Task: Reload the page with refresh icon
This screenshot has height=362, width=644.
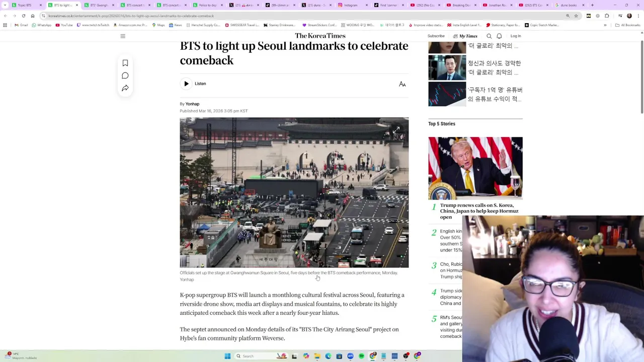Action: [x=23, y=16]
